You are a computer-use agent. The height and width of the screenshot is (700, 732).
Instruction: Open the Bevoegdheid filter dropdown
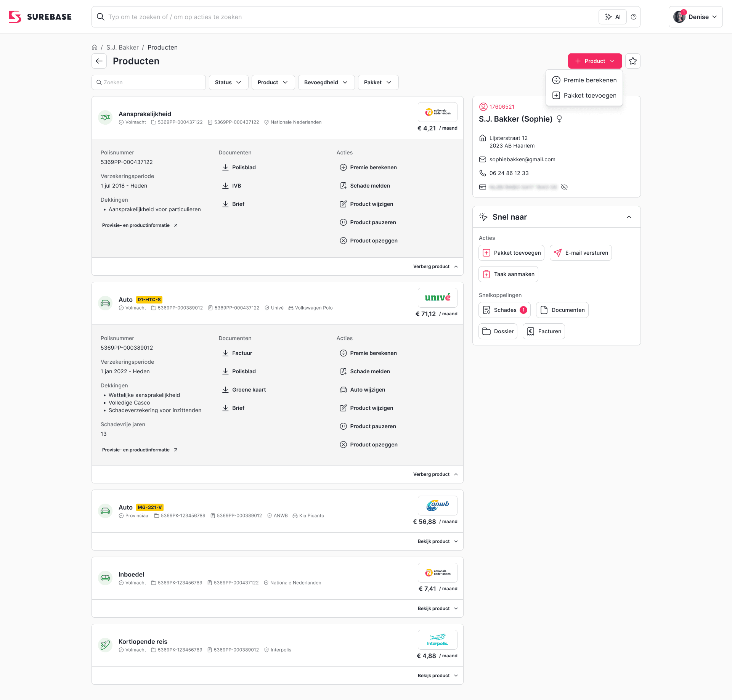326,82
